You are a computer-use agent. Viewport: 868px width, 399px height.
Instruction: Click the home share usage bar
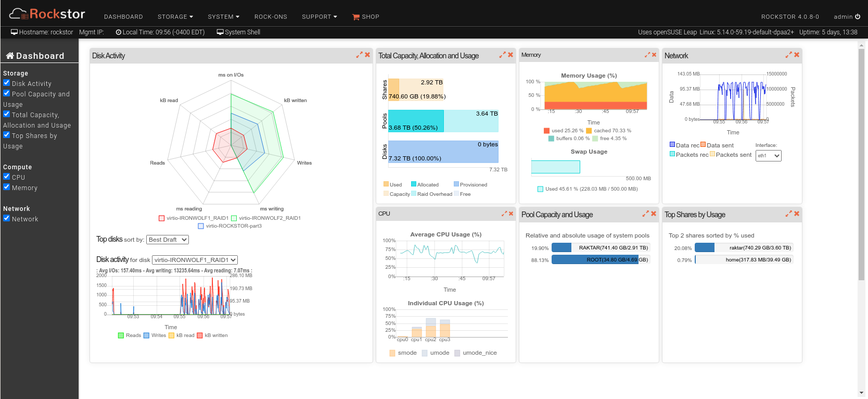pos(744,259)
